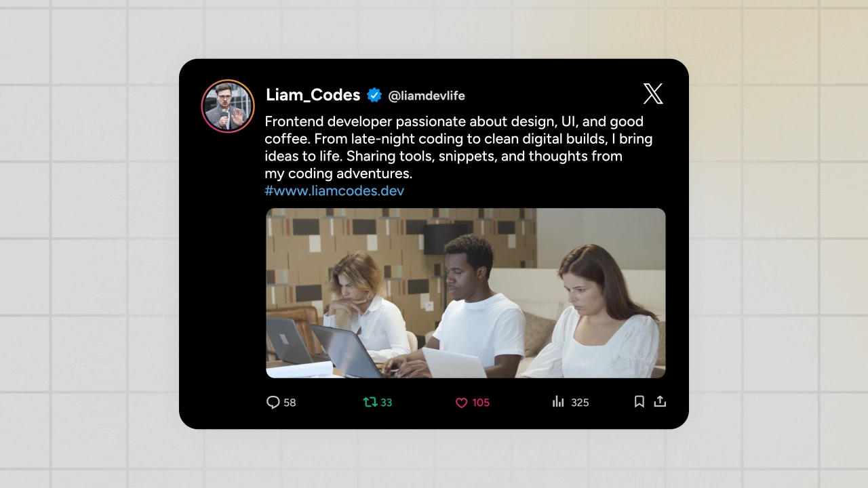Follow the #www.liamcodes.dev link
This screenshot has height=488, width=868.
click(x=334, y=191)
